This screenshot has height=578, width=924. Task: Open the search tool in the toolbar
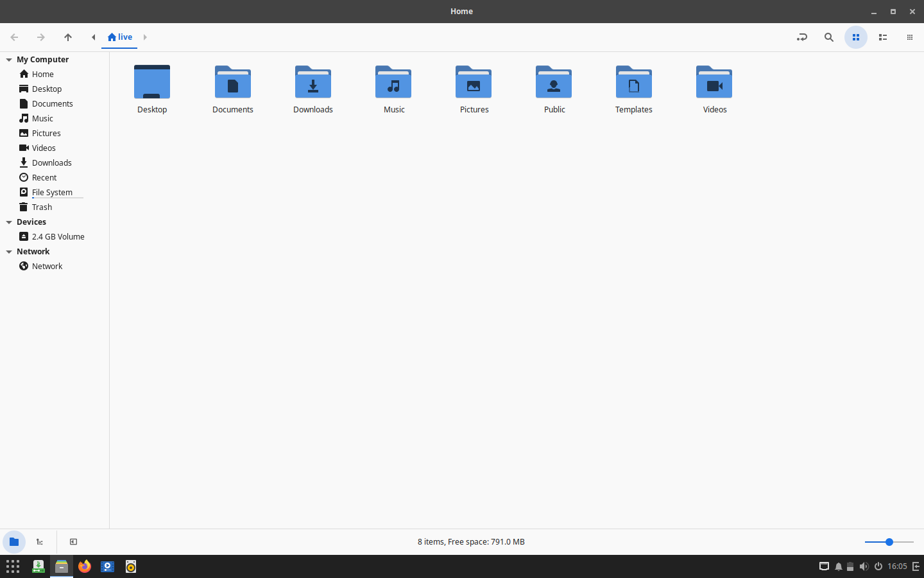click(x=828, y=37)
